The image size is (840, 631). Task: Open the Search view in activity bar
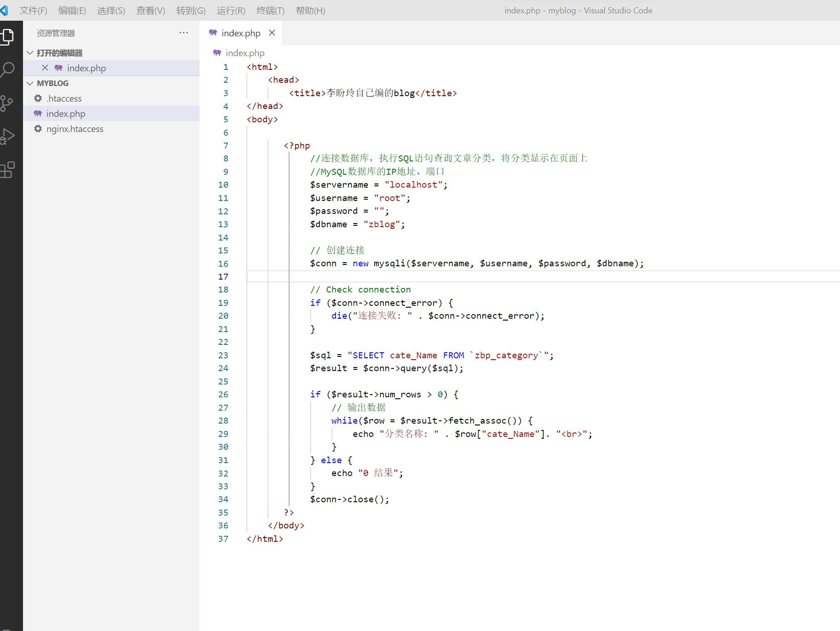click(7, 70)
